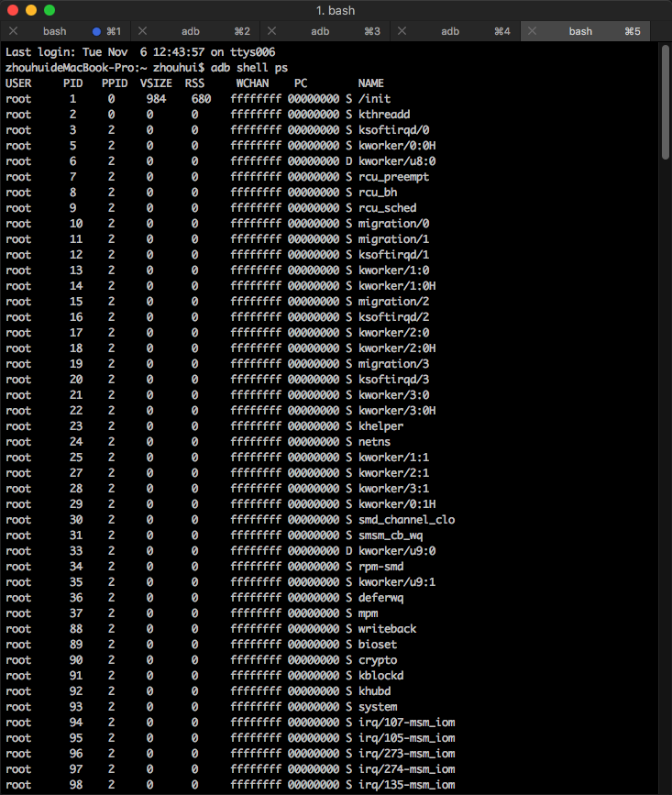Click the NAME column header
The height and width of the screenshot is (795, 672).
pyautogui.click(x=371, y=83)
